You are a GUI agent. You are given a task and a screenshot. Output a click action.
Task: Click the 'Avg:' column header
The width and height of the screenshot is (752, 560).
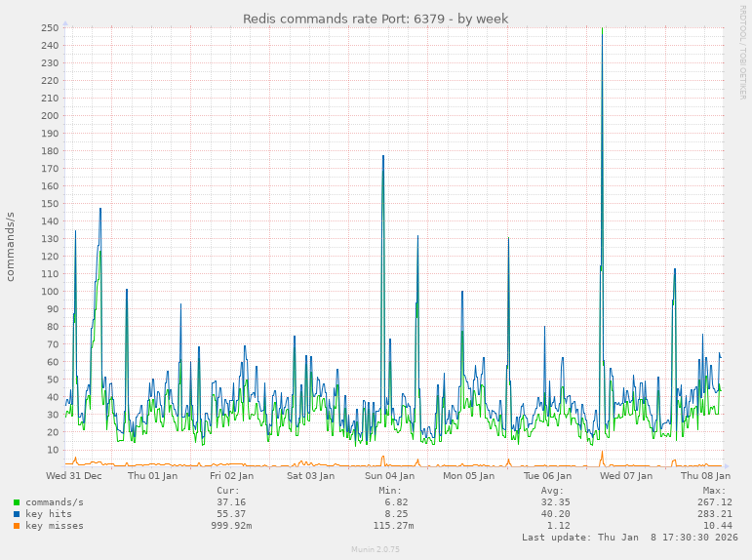pos(552,491)
